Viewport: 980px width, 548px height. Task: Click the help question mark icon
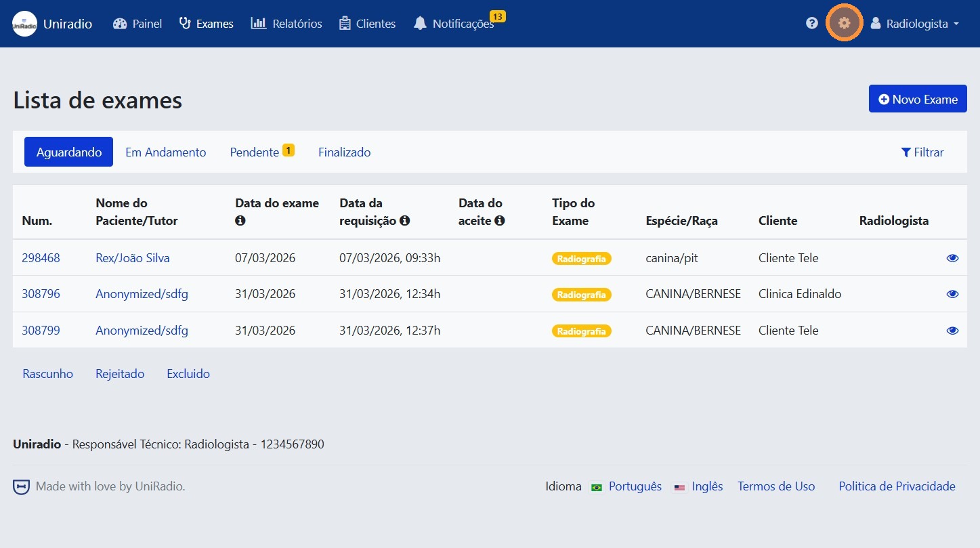pyautogui.click(x=812, y=22)
